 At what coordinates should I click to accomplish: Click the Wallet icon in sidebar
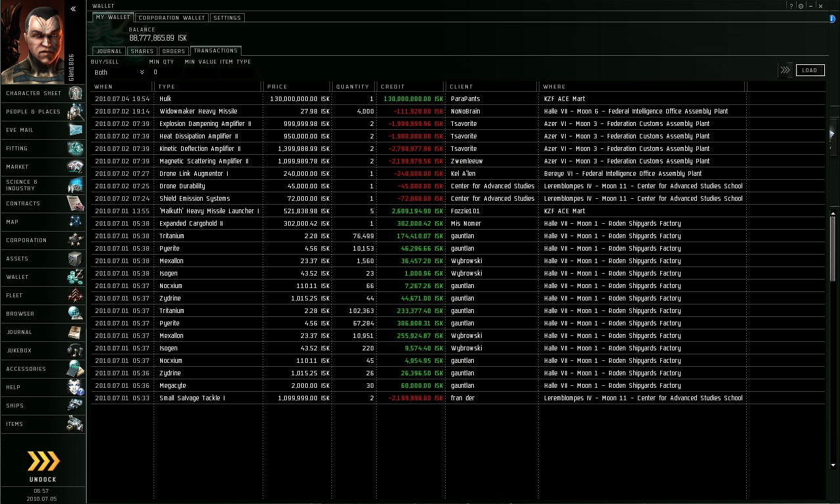click(x=75, y=277)
